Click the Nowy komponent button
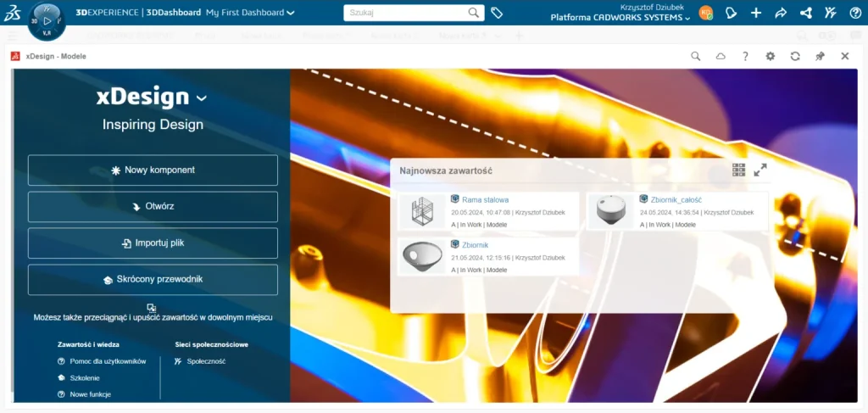Viewport: 868px width, 413px height. [x=153, y=170]
